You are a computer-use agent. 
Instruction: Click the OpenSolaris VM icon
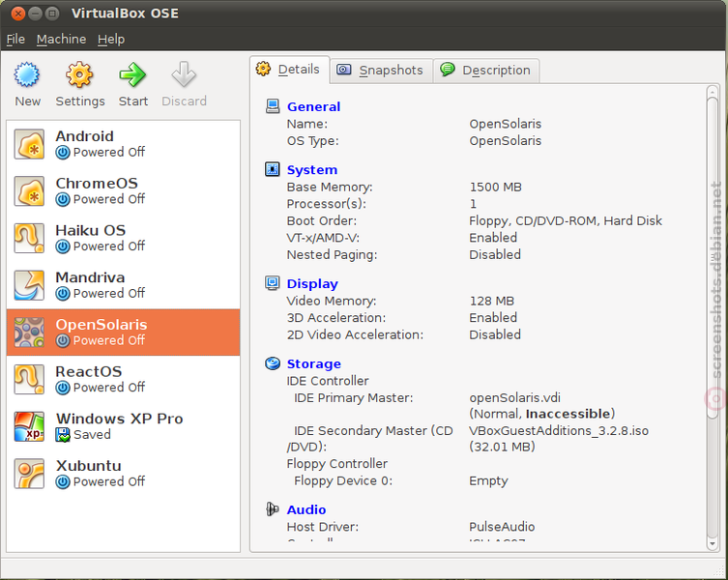(29, 332)
